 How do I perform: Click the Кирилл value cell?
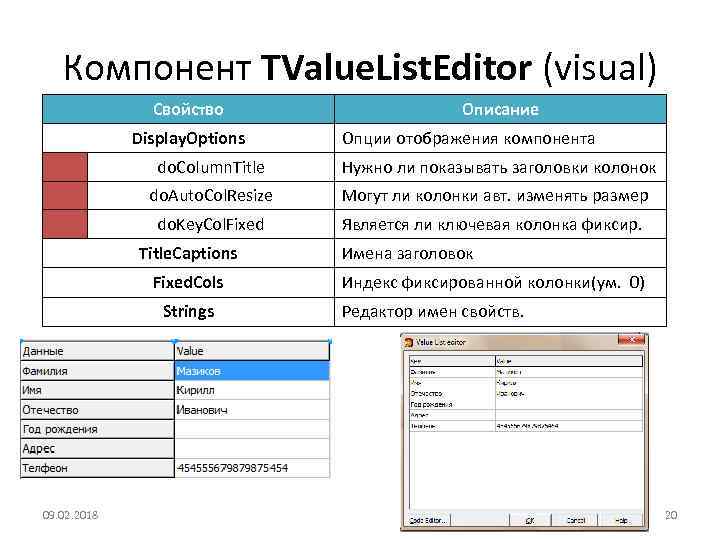coord(252,390)
